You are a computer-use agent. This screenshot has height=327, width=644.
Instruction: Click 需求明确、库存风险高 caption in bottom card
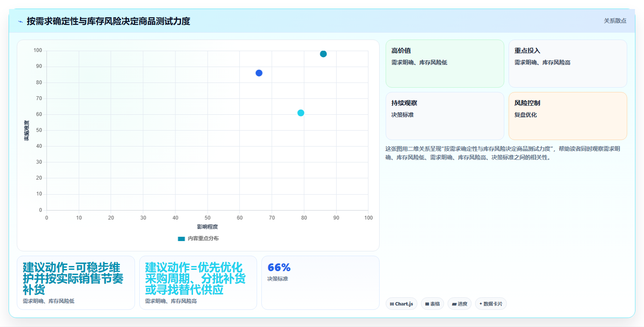171,301
